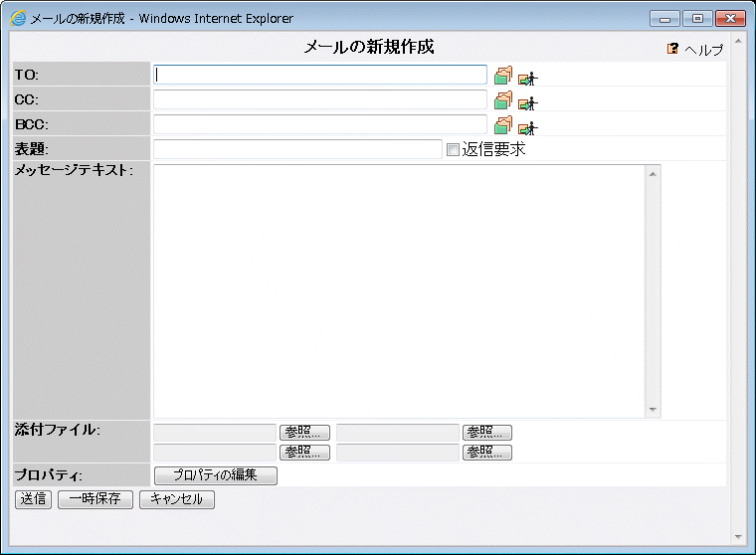This screenshot has height=555, width=756.
Task: Click the help question mark icon
Action: click(672, 48)
